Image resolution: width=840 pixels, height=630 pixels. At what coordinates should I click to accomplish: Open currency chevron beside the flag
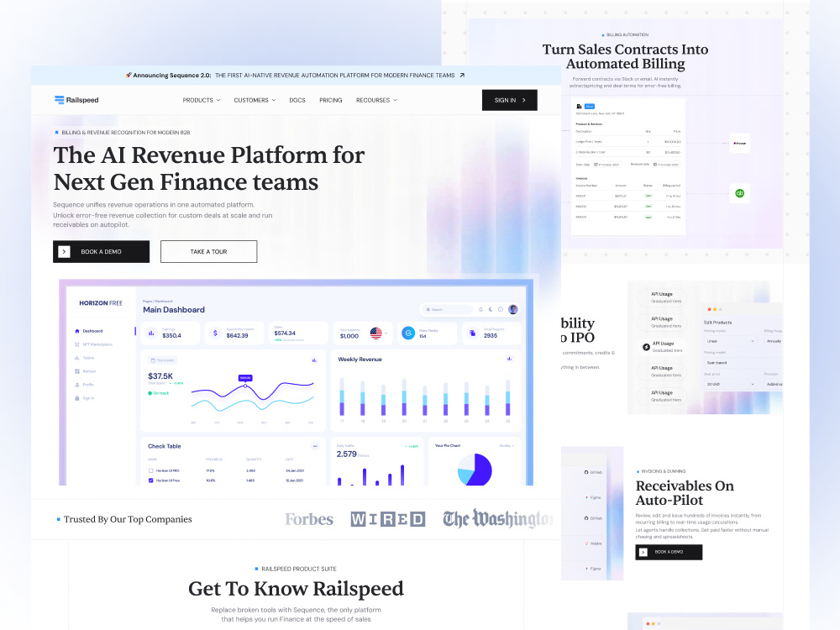[x=386, y=333]
